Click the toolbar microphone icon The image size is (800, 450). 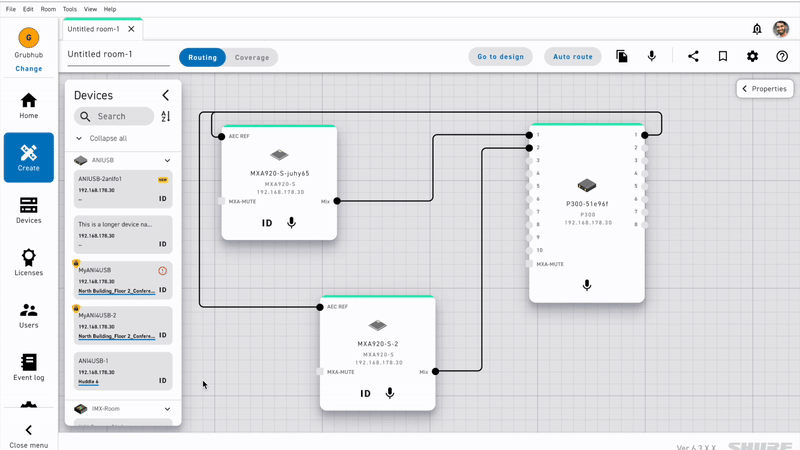652,56
